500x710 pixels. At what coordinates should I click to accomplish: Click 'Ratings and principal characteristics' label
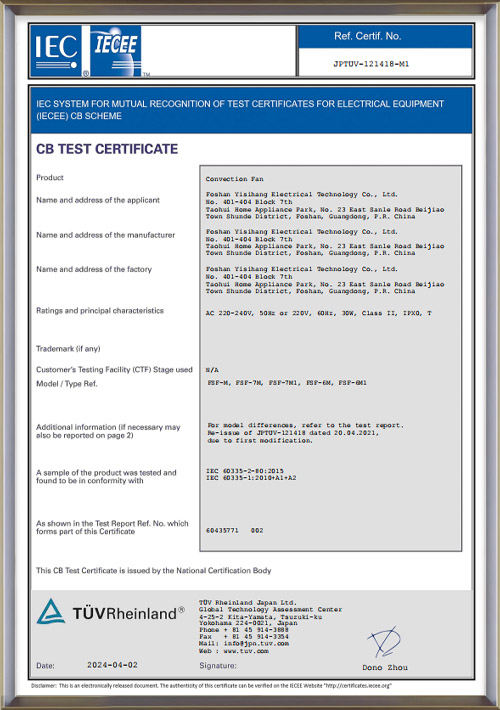click(x=100, y=311)
